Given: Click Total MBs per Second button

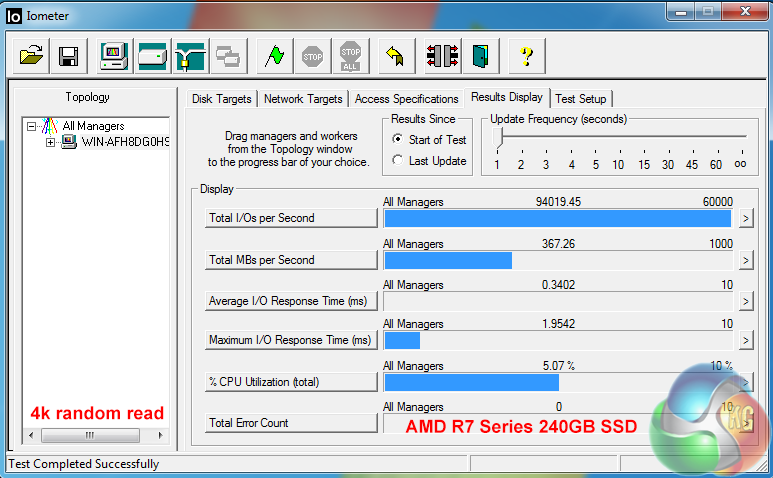Looking at the screenshot, I should pyautogui.click(x=291, y=260).
